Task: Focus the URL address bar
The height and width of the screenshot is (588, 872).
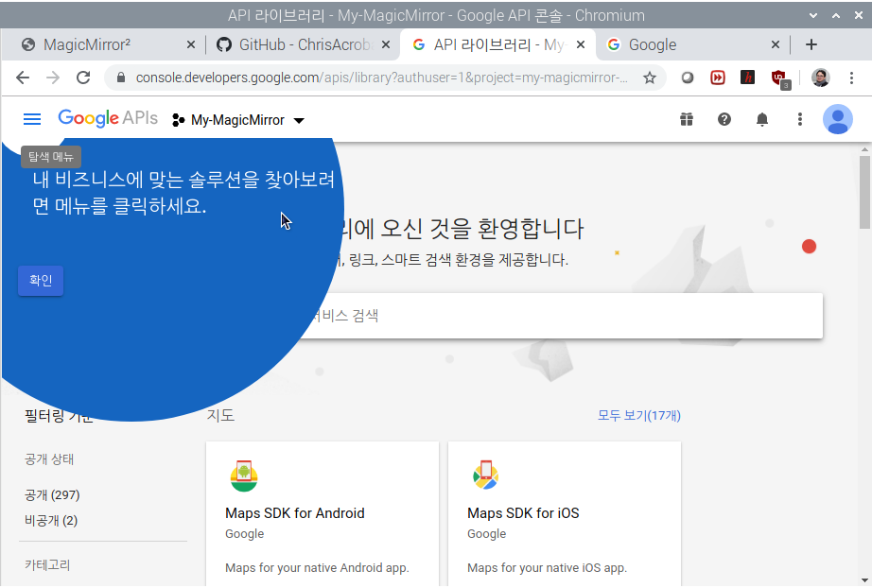Action: pos(381,78)
